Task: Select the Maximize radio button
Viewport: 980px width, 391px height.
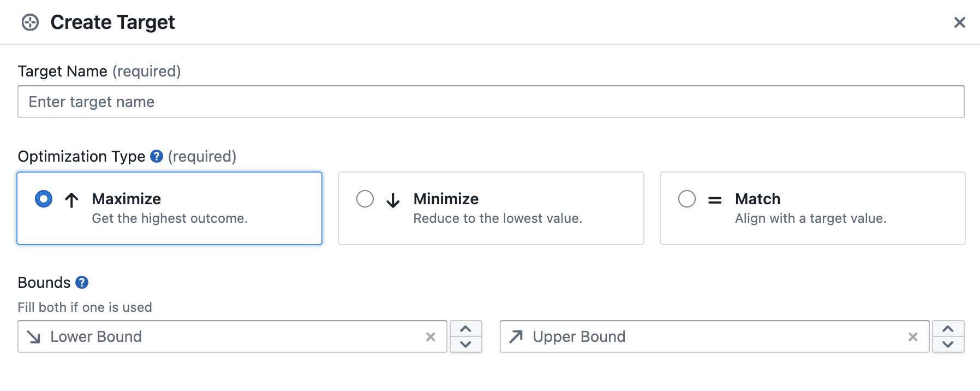Action: 43,199
